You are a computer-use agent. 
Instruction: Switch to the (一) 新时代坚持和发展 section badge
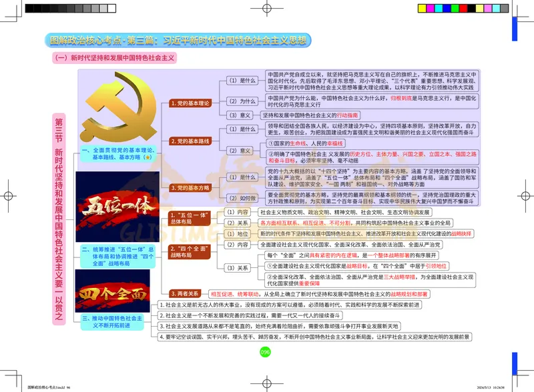click(113, 57)
